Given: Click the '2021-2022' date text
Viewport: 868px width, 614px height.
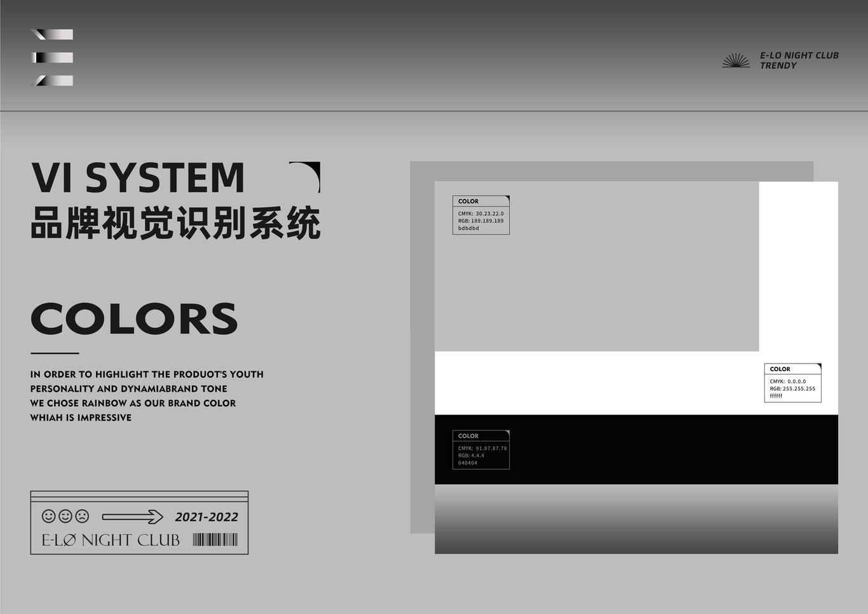Looking at the screenshot, I should (207, 517).
